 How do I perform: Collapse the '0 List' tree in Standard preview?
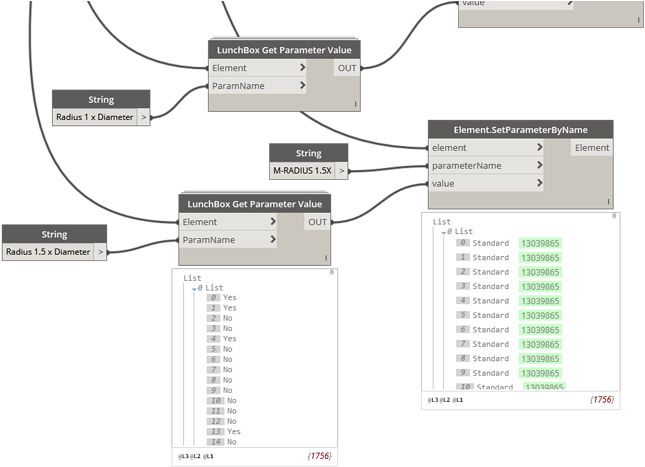click(443, 233)
